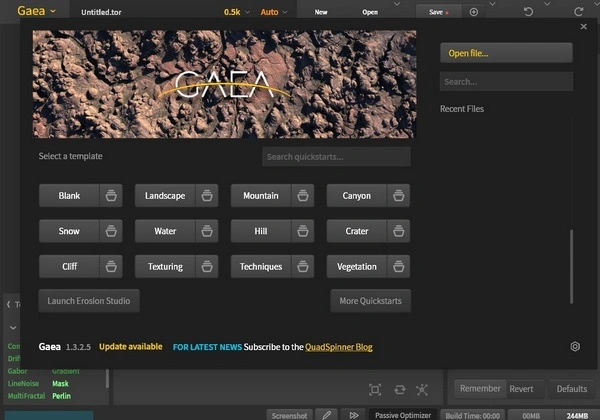Click the Open file... button
Image resolution: width=600 pixels, height=420 pixels.
pyautogui.click(x=506, y=53)
